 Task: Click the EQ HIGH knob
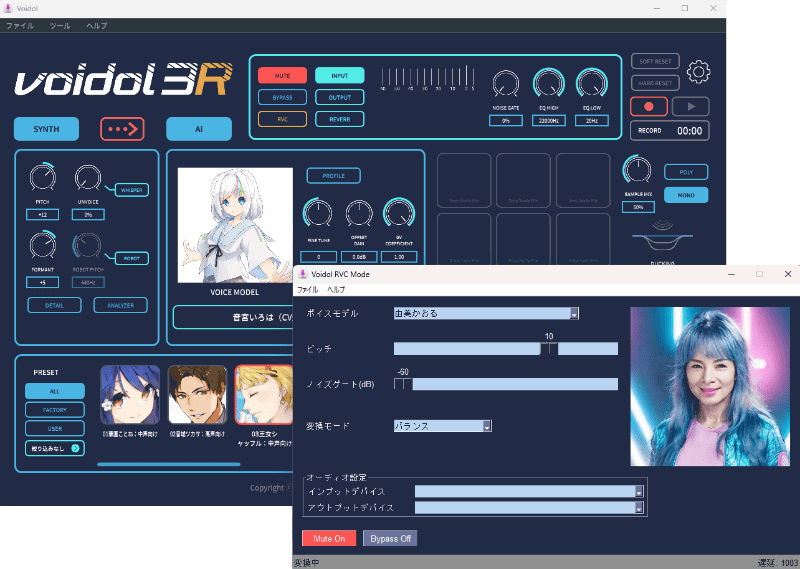(548, 83)
